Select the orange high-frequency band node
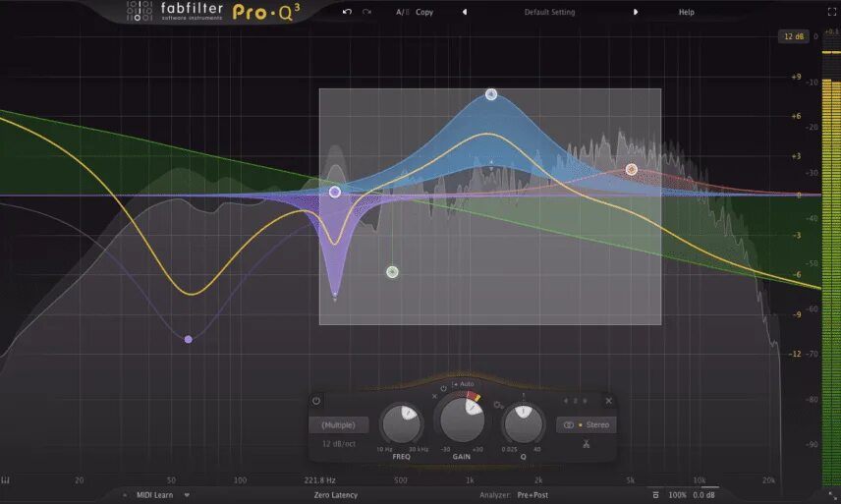841x504 pixels. click(x=632, y=169)
